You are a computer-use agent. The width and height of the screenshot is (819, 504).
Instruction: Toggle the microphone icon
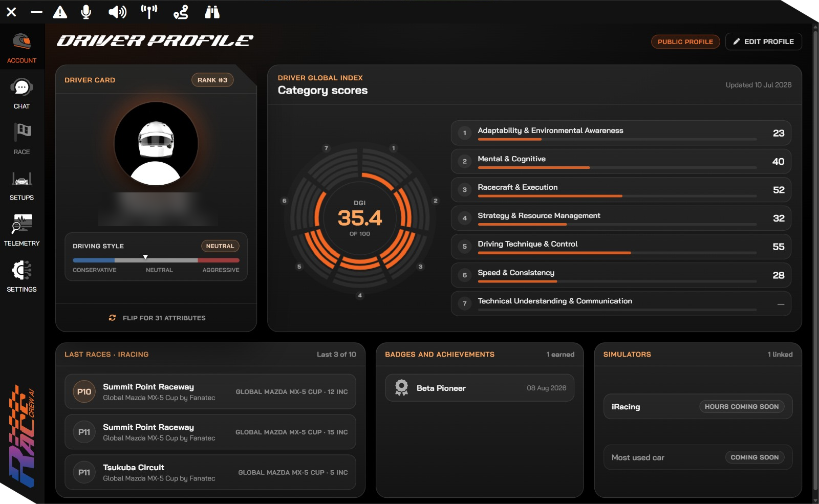click(86, 12)
